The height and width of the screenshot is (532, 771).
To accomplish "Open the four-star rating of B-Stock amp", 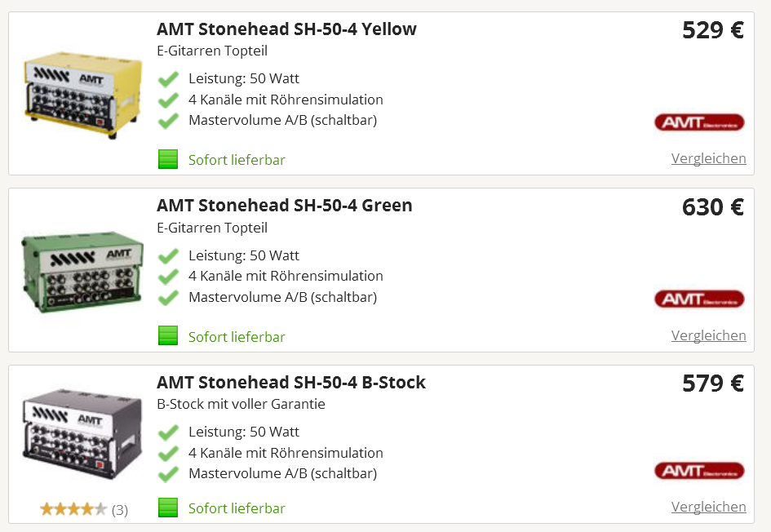I will pos(73,509).
